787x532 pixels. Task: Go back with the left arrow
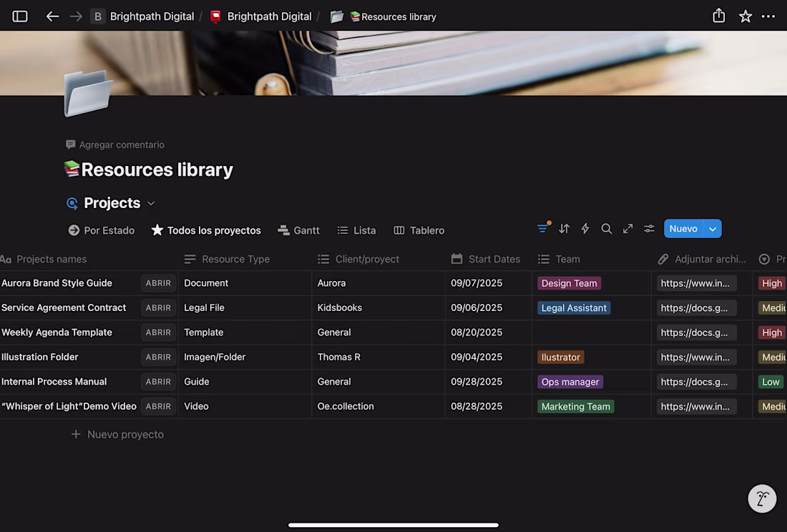point(52,16)
